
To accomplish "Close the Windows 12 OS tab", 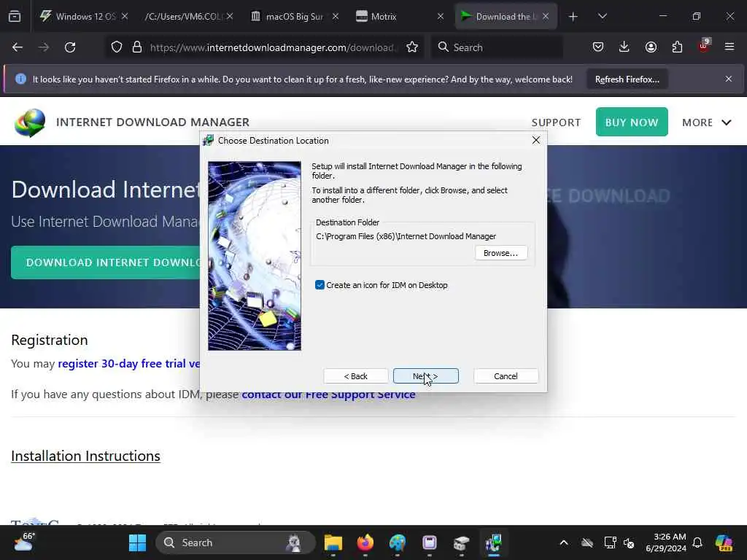I will tap(124, 16).
